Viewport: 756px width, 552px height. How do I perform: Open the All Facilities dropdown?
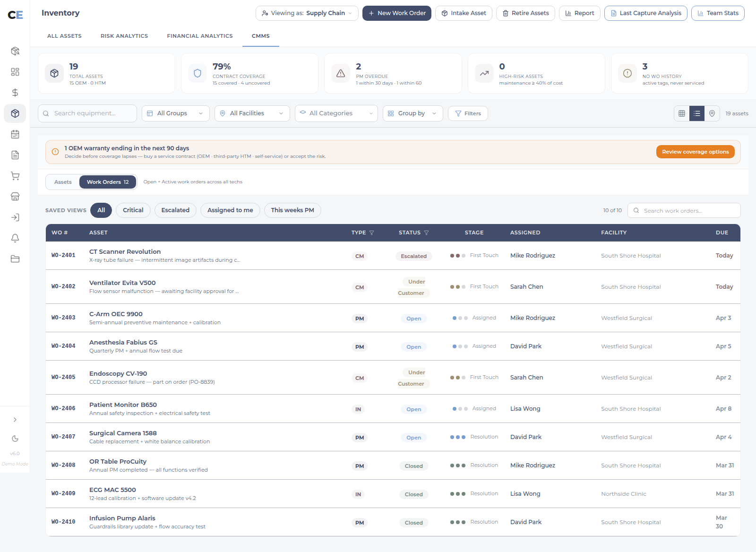click(252, 113)
